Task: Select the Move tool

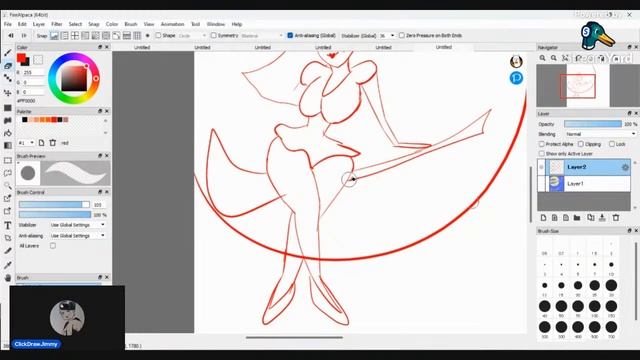Action: 8,93
